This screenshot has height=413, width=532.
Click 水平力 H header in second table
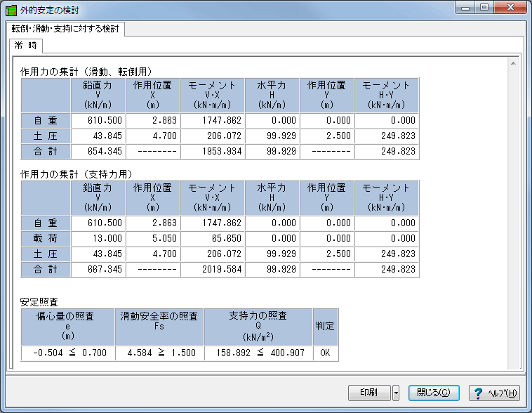tap(272, 197)
